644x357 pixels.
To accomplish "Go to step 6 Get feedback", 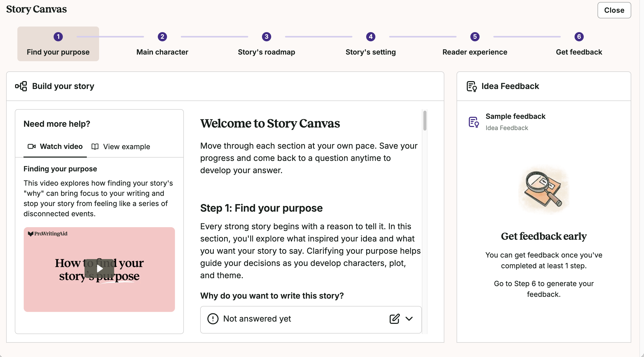I will pyautogui.click(x=579, y=44).
